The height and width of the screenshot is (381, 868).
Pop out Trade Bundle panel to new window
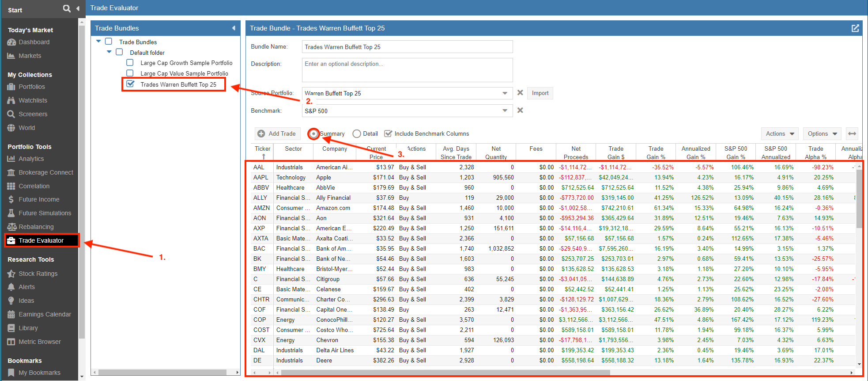855,28
